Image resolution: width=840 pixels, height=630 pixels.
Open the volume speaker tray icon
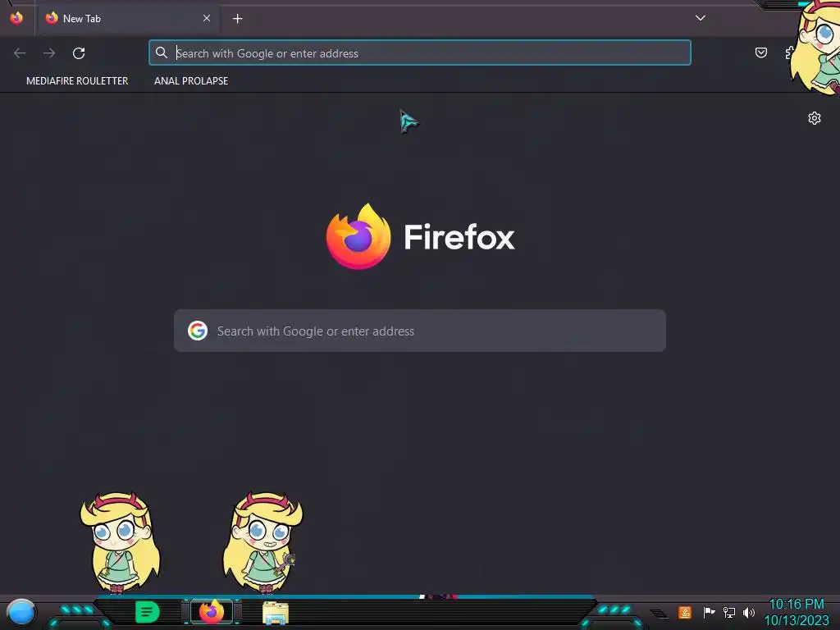tap(748, 612)
